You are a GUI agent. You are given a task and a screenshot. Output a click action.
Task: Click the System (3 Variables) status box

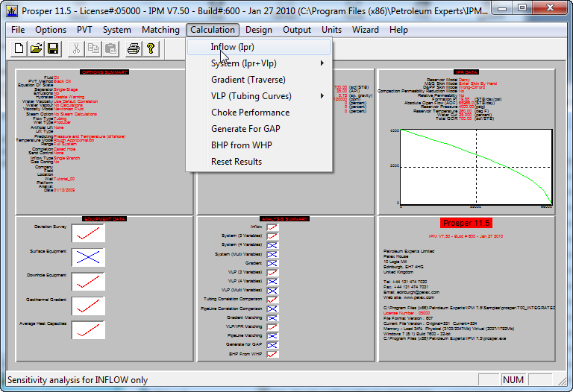pos(272,236)
